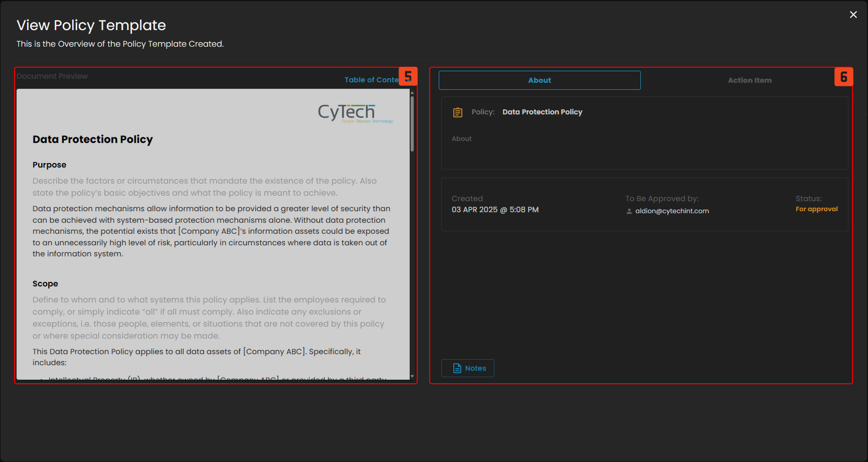Click the Purpose section heading

point(49,165)
